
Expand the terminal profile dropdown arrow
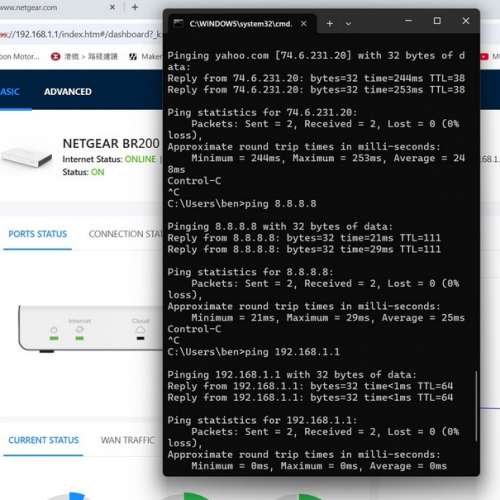click(x=348, y=24)
